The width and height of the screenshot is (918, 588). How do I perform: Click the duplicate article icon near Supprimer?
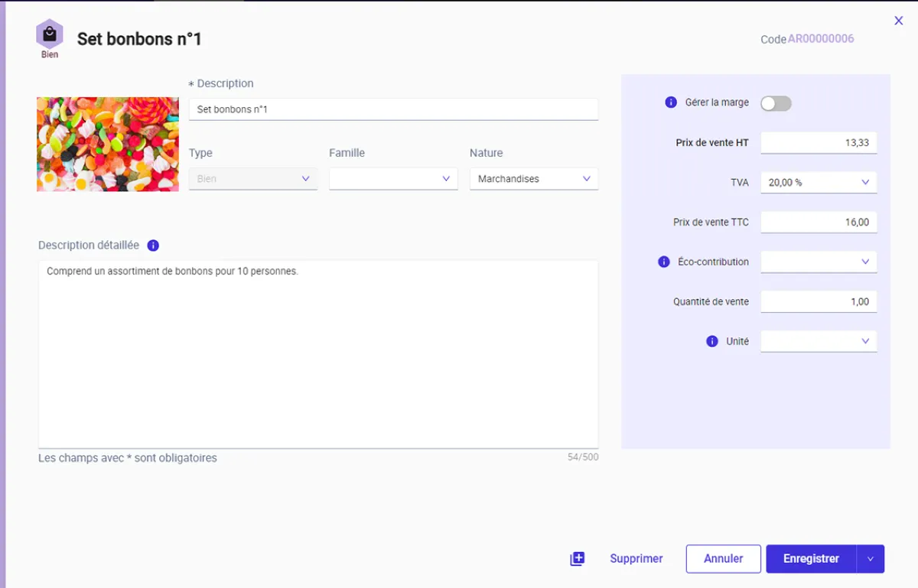578,559
